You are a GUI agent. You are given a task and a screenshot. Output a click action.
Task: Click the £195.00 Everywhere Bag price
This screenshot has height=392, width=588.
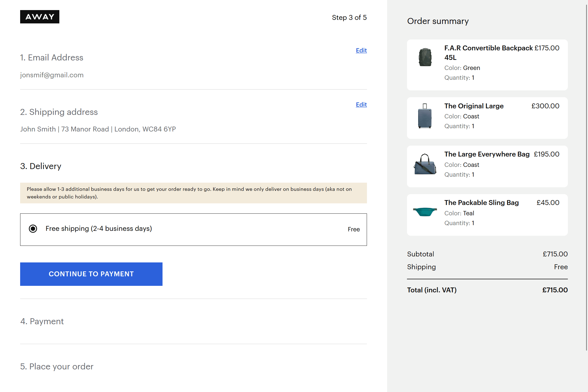pyautogui.click(x=547, y=154)
